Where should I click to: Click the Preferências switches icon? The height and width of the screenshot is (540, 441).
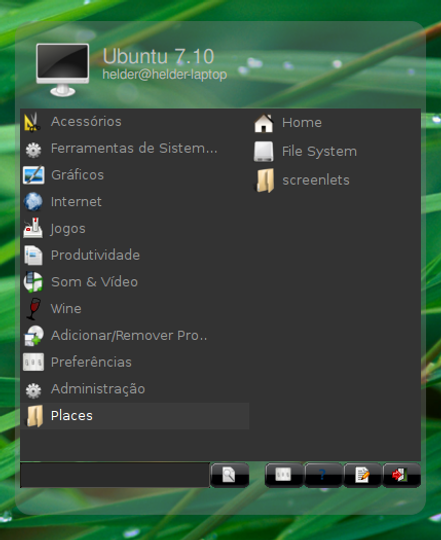click(33, 362)
